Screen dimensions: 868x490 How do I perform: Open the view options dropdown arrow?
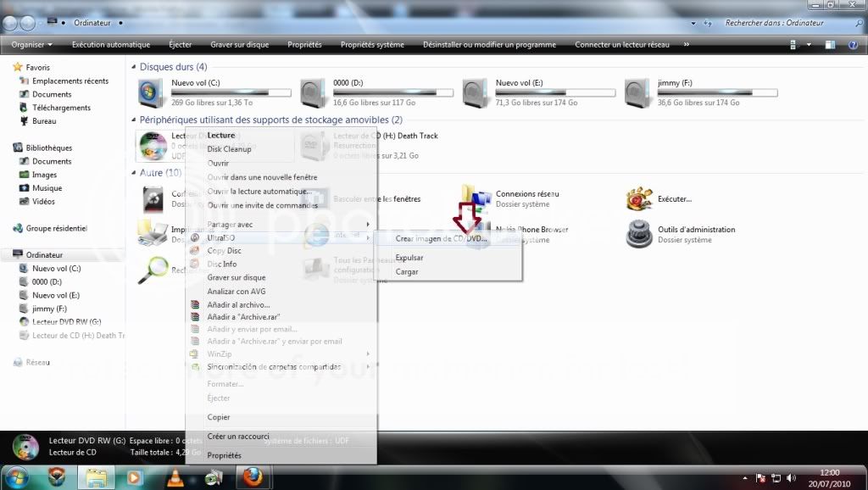[x=809, y=45]
